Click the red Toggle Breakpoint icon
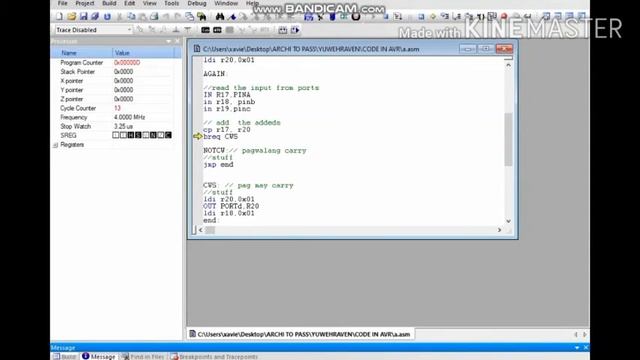640x360 pixels. pyautogui.click(x=504, y=16)
